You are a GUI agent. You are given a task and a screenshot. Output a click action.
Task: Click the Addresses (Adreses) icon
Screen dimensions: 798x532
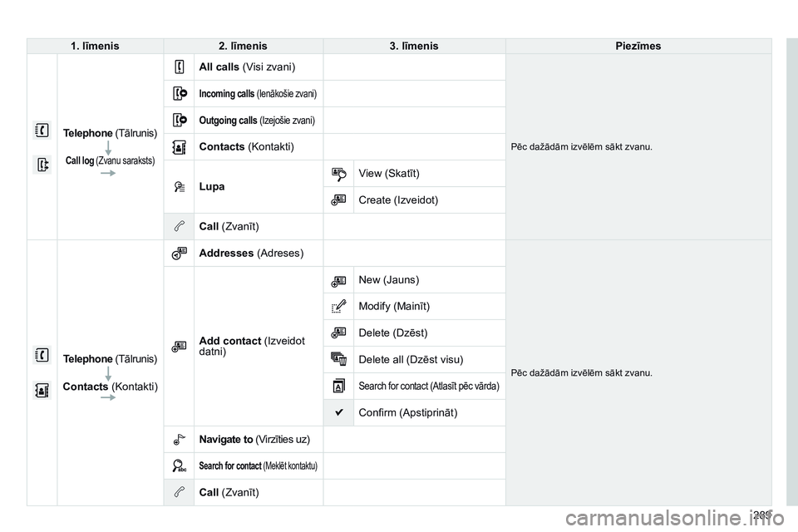[180, 253]
